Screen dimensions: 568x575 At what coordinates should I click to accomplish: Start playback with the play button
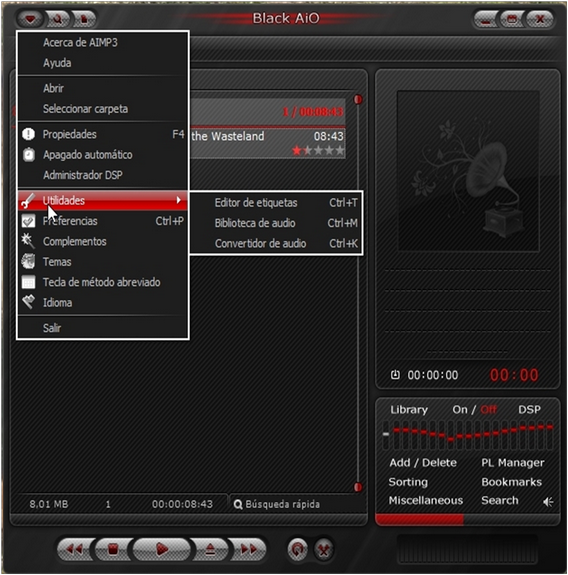point(162,549)
